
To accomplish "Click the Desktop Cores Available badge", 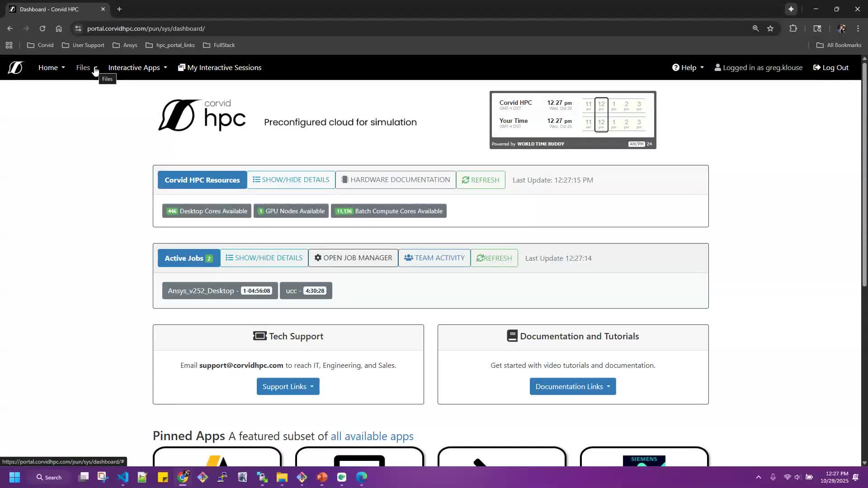I will [207, 211].
